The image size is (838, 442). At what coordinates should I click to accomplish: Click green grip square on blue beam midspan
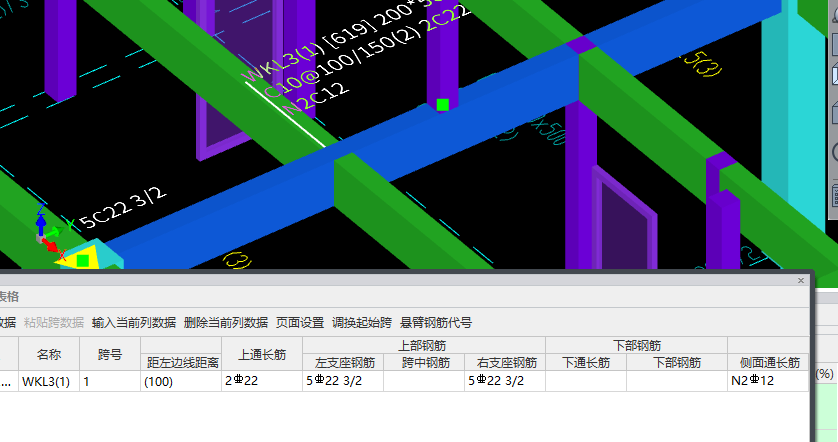point(443,105)
